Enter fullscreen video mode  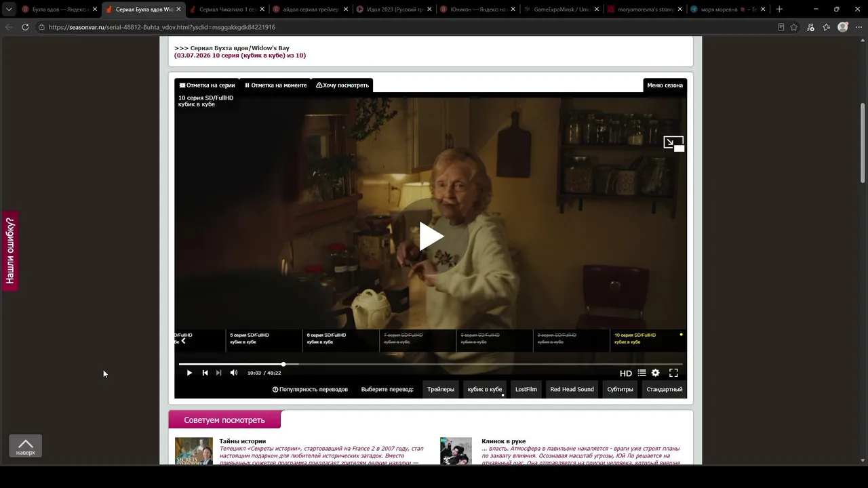(x=673, y=373)
